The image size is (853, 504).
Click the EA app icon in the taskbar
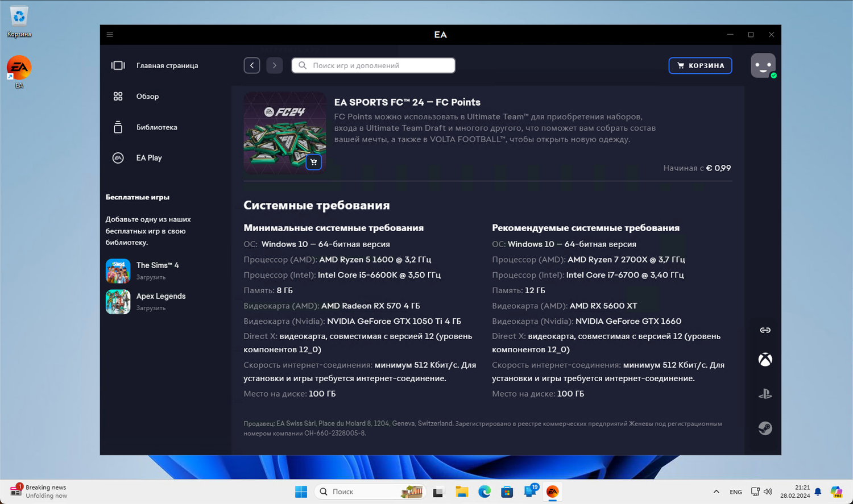pyautogui.click(x=552, y=491)
